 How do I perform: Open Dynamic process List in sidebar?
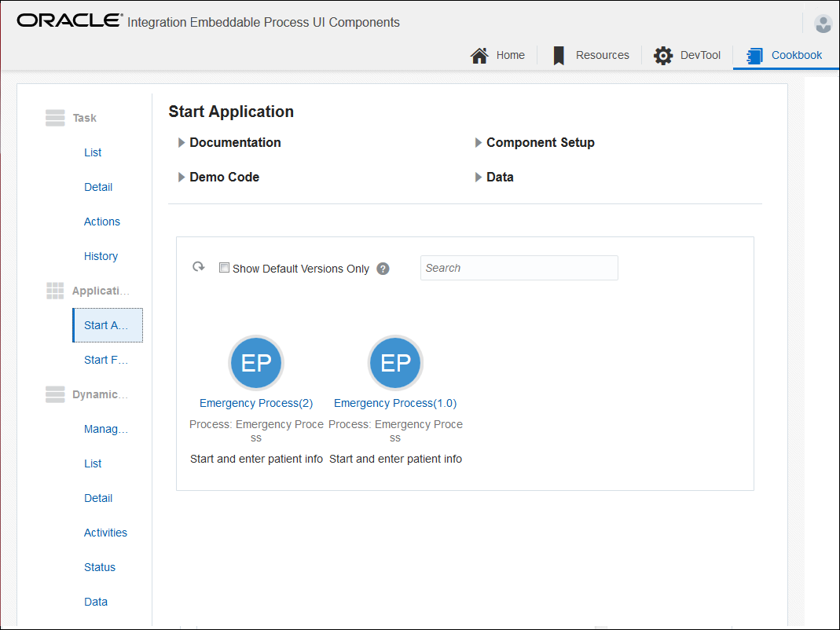tap(93, 464)
